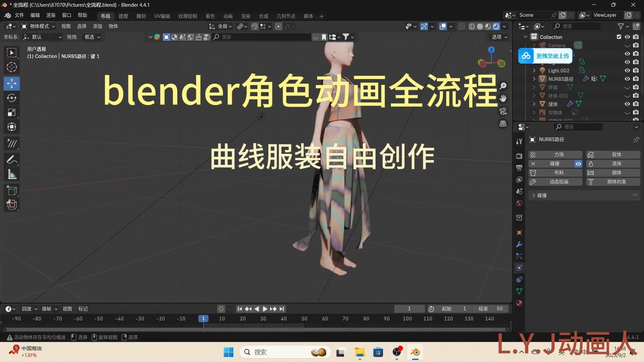The height and width of the screenshot is (362, 644).
Task: Activate the Scale tool
Action: [12, 112]
